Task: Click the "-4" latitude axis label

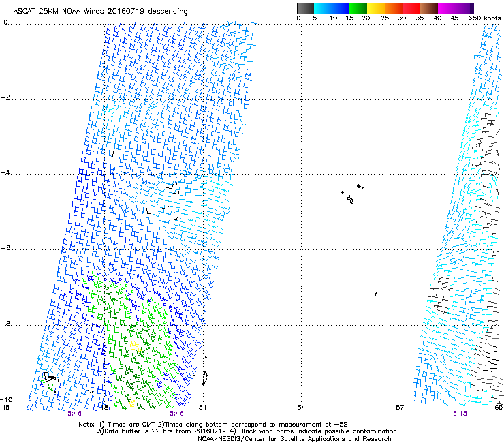Action: pos(5,172)
